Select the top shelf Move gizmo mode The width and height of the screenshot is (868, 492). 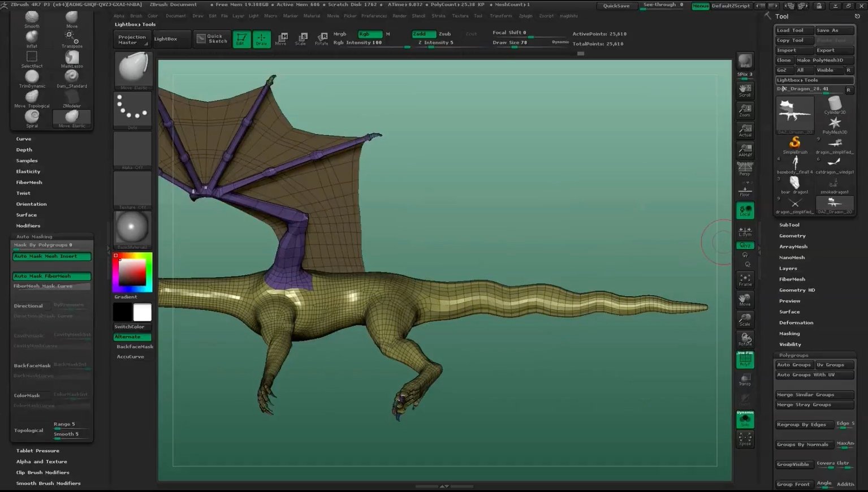tap(281, 38)
